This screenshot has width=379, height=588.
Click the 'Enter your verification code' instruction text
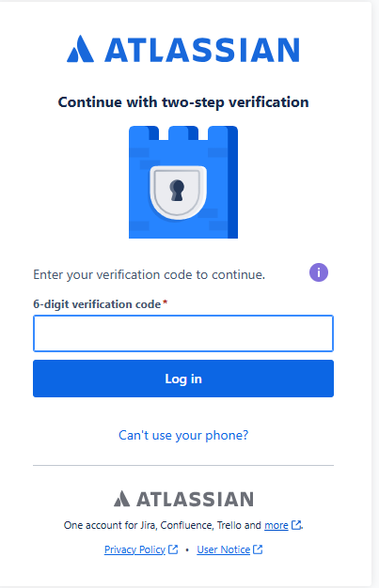pos(150,275)
